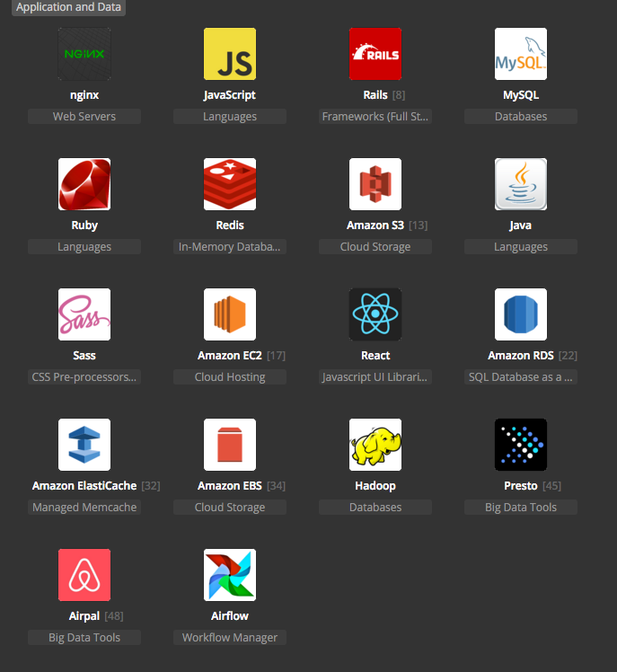The height and width of the screenshot is (672, 617).
Task: Select the Airflow pinwheel icon
Action: 230,575
